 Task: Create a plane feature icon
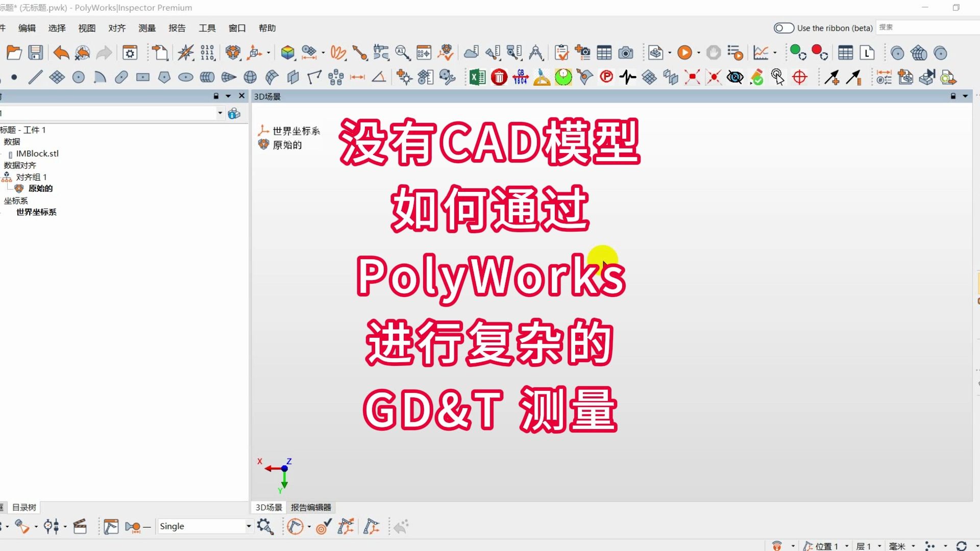point(57,78)
